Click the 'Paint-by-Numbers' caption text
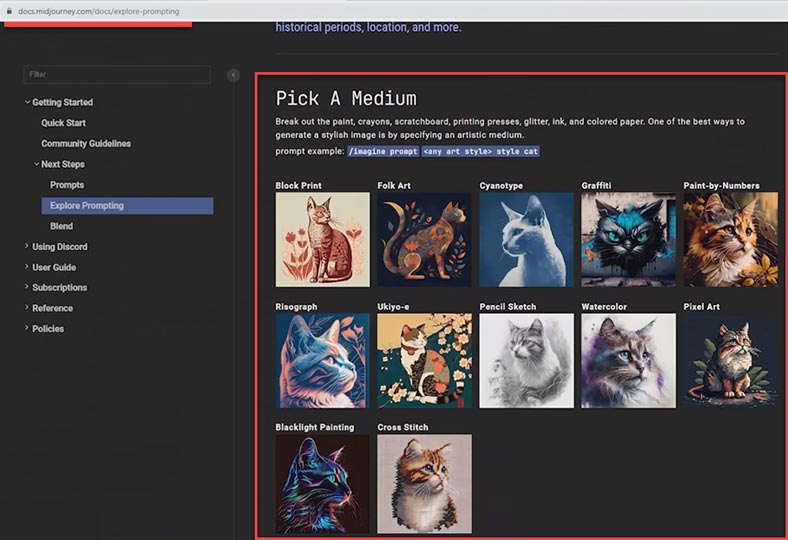 [722, 185]
